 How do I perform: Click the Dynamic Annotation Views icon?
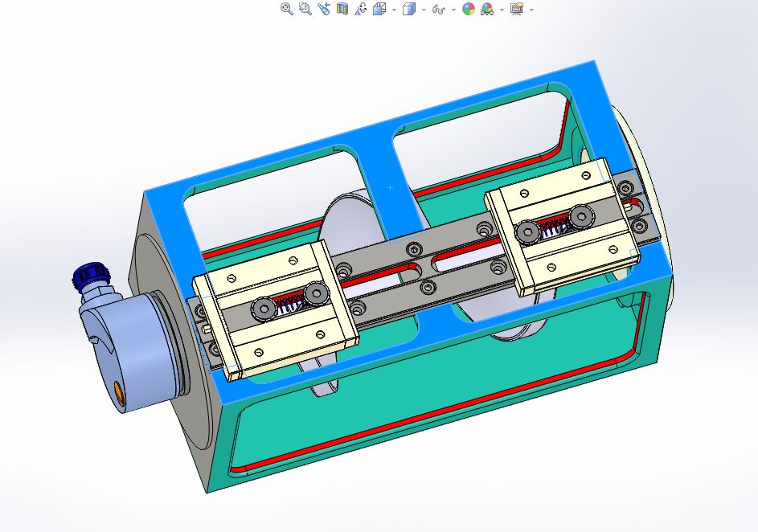click(361, 9)
